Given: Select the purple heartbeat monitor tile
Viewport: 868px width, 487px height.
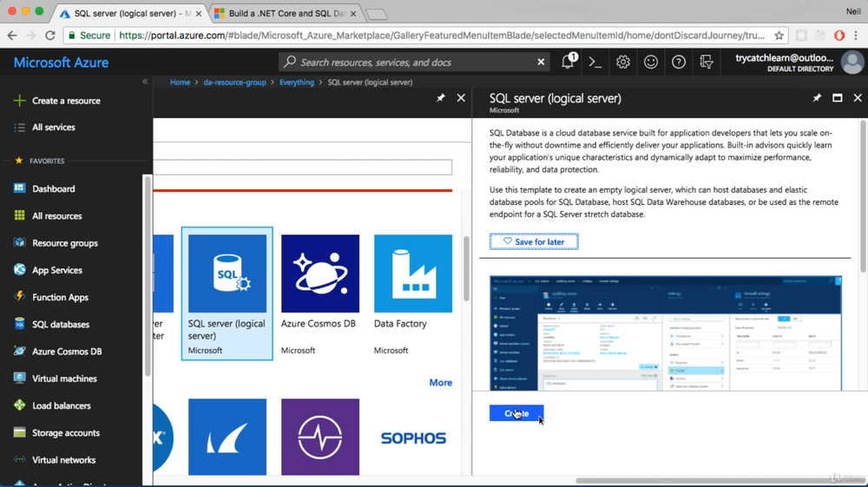Looking at the screenshot, I should coord(320,438).
